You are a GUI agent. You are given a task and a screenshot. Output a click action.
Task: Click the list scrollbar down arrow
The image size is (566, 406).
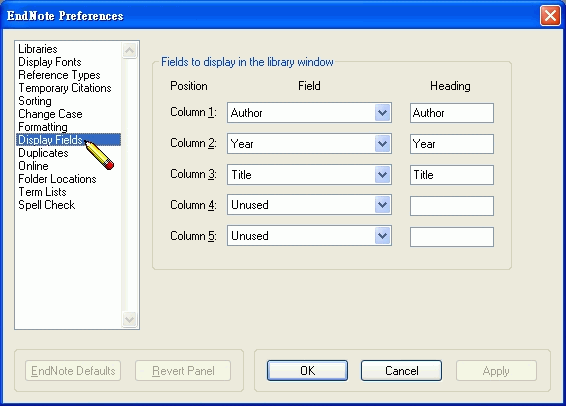[x=130, y=319]
